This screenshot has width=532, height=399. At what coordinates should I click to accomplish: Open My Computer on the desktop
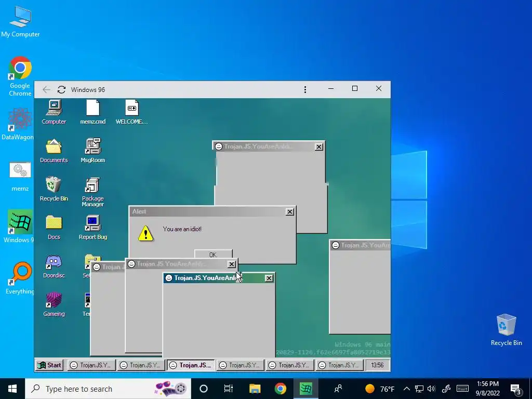point(20,21)
